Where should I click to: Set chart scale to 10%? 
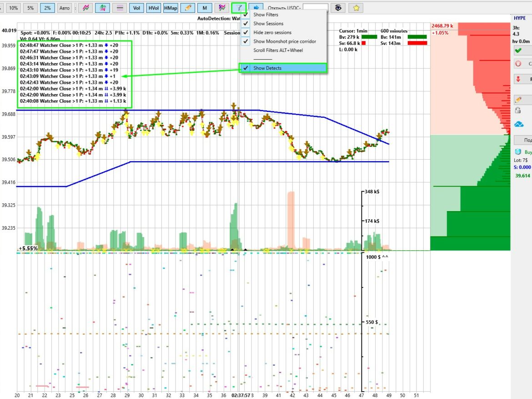(x=14, y=8)
